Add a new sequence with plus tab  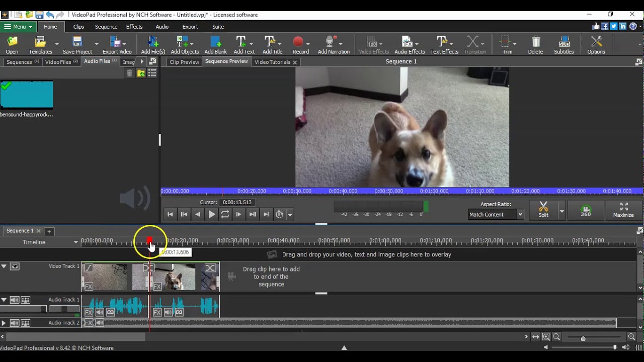point(49,231)
